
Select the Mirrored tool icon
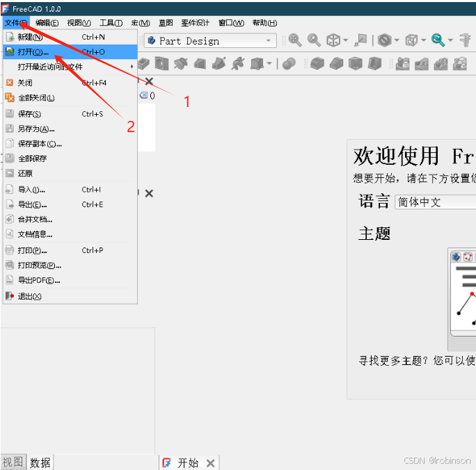pyautogui.click(x=402, y=64)
